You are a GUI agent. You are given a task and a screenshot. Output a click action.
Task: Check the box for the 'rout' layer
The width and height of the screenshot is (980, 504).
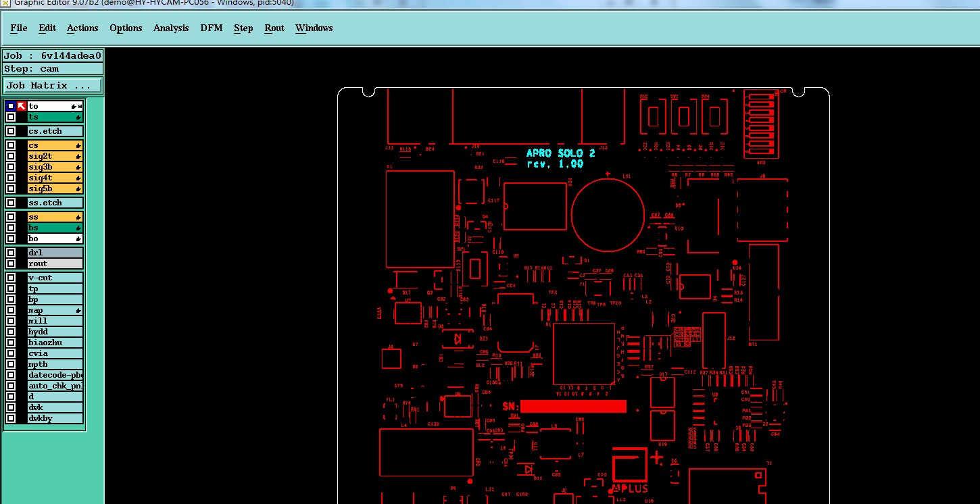point(11,263)
